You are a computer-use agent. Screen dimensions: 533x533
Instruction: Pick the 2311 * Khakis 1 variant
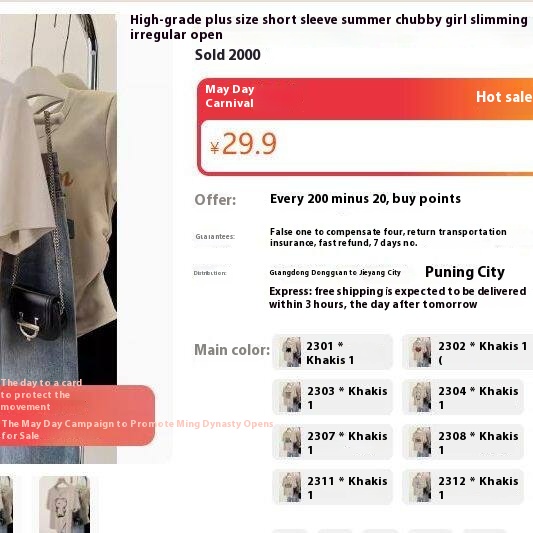[x=332, y=487]
